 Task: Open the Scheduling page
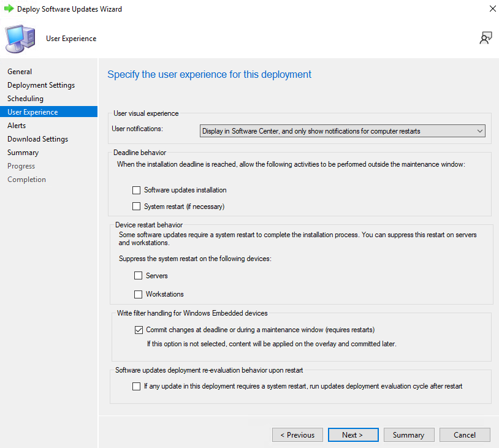26,99
